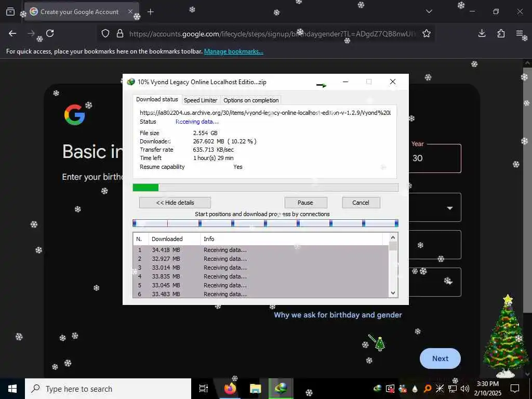Open Firefox tab overview icon in the browser's top-left corner
Screen dimensions: 532x399
coord(10,12)
